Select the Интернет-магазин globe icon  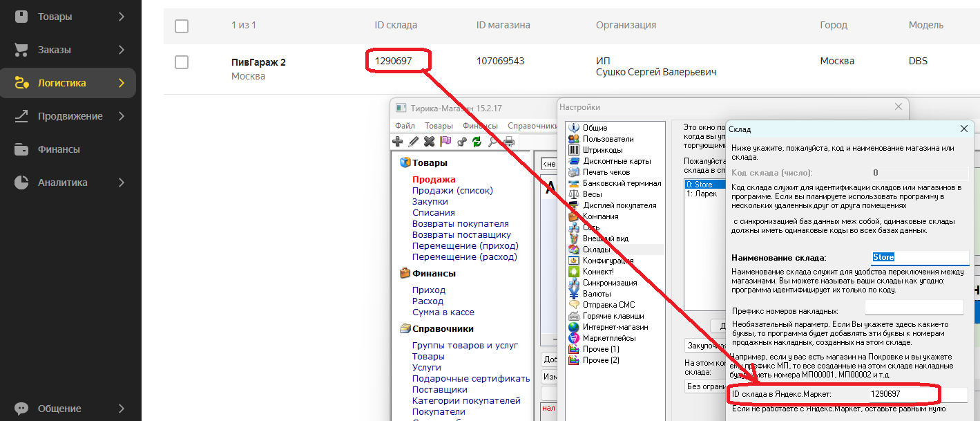(x=574, y=327)
